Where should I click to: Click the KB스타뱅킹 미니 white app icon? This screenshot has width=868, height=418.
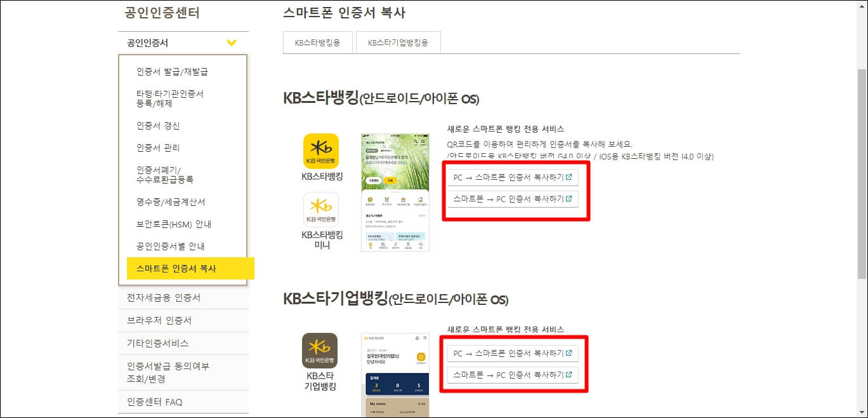[x=321, y=209]
